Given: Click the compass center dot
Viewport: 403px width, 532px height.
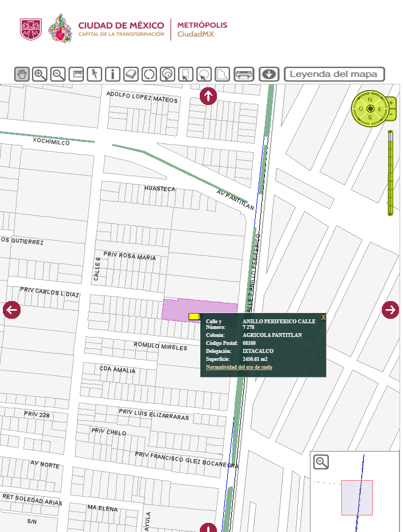Looking at the screenshot, I should point(370,108).
